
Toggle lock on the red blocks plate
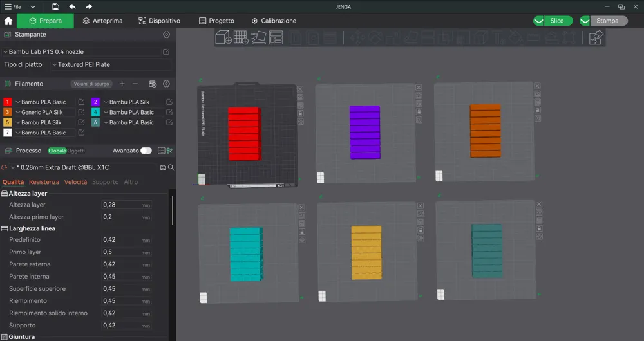(x=300, y=113)
